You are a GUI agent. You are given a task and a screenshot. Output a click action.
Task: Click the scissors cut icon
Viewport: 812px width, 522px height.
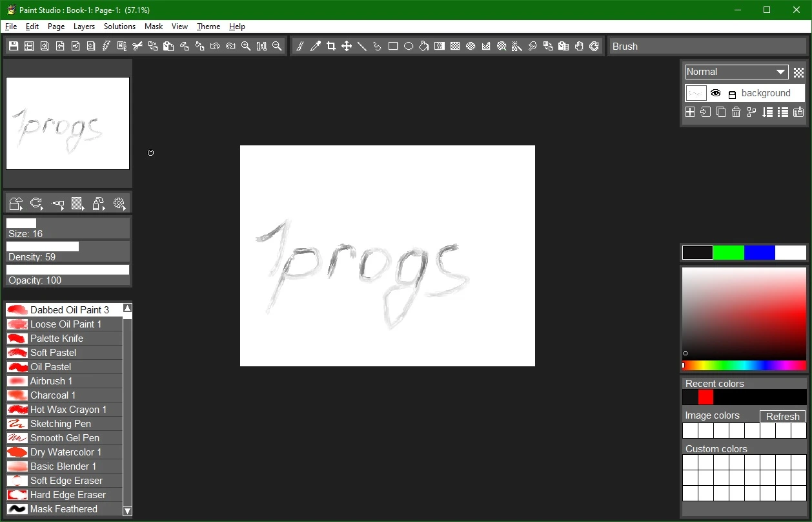[x=137, y=46]
